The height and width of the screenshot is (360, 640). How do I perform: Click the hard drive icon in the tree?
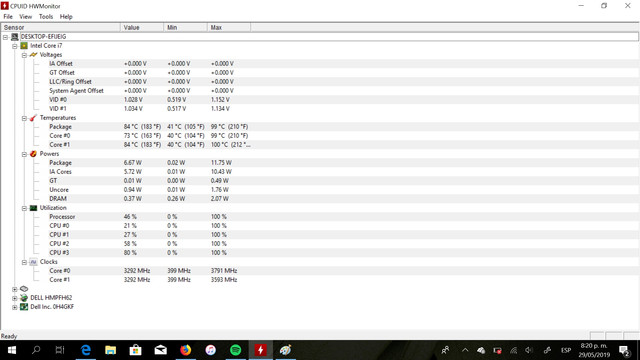click(x=24, y=289)
